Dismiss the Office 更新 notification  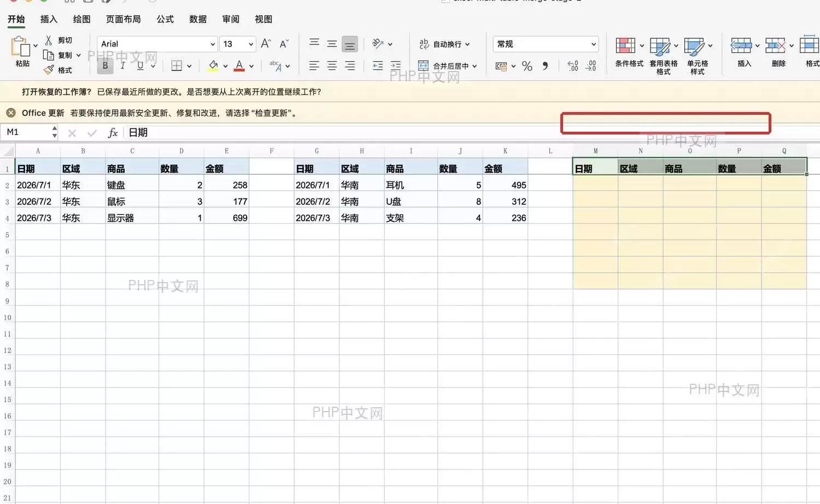[x=11, y=113]
